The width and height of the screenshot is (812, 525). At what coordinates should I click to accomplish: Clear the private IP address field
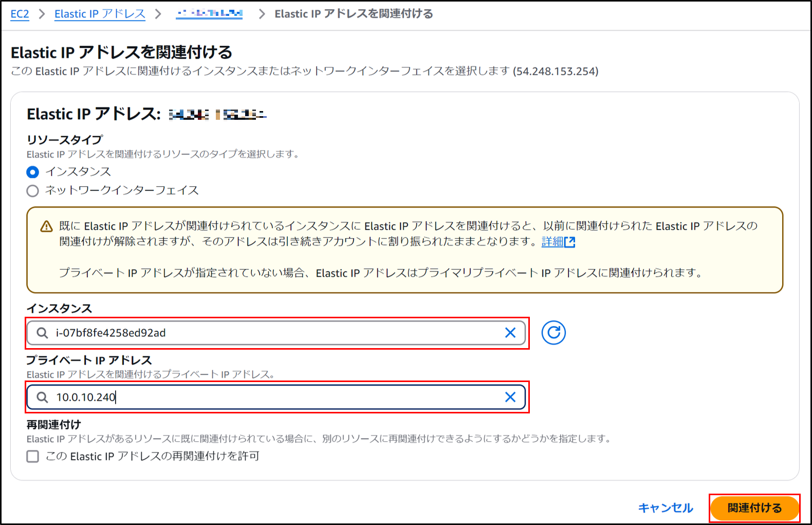click(x=510, y=397)
